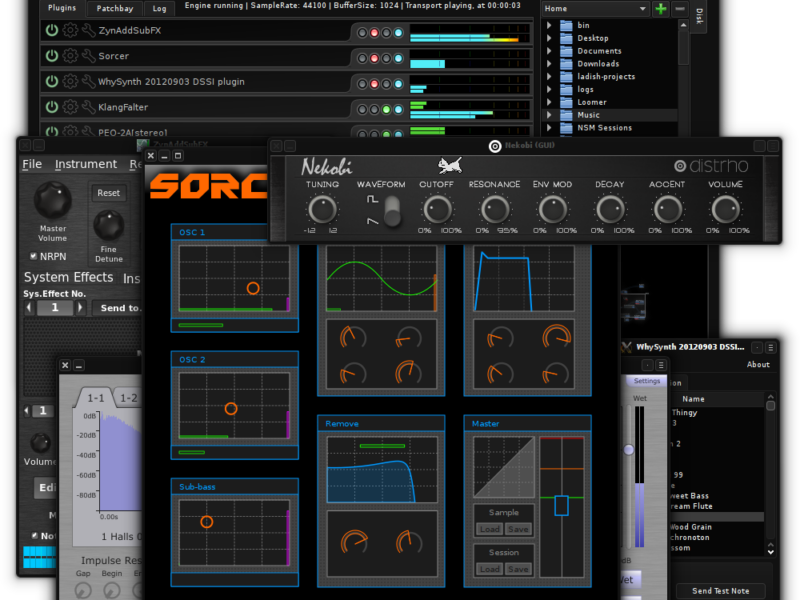800x600 pixels.
Task: Expand the Music folder in the tree
Action: [x=548, y=115]
